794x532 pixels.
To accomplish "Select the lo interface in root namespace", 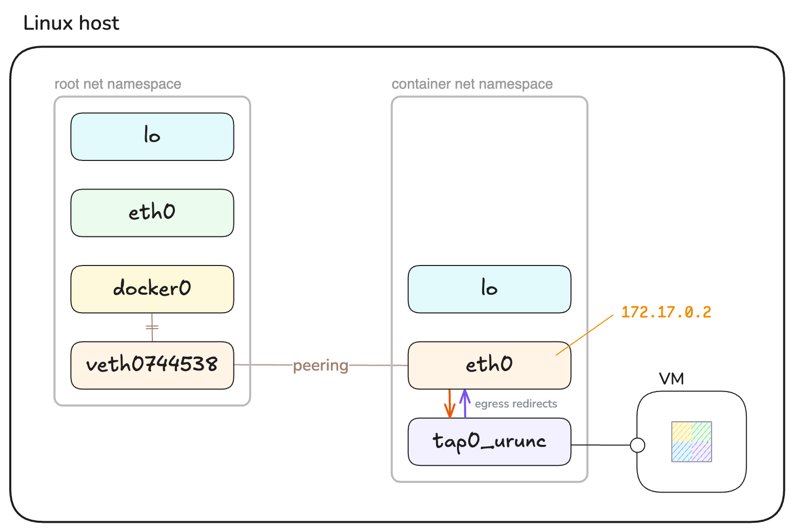I will click(x=152, y=136).
